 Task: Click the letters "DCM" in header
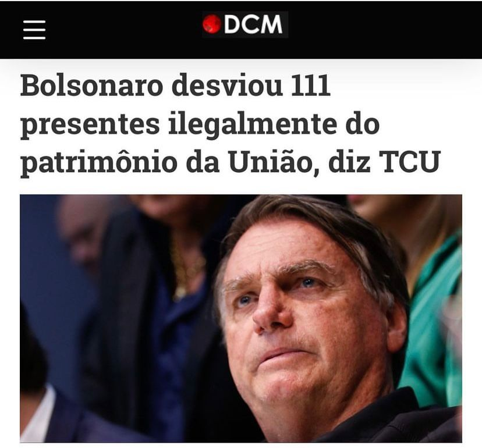(254, 24)
